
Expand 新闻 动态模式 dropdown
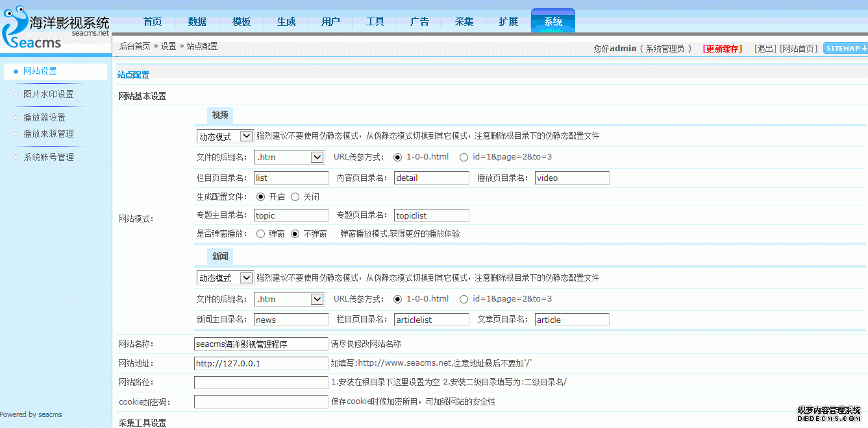(225, 278)
